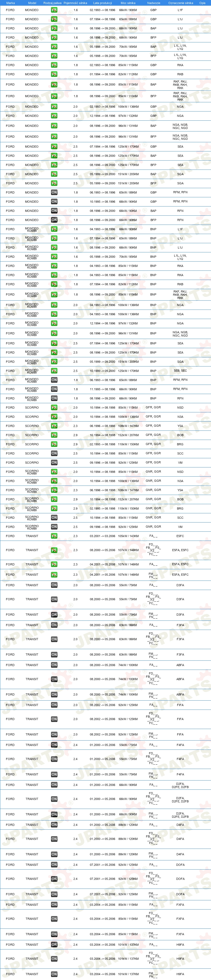
Task: Click petrol icon in Mondeo 2.5 GBP SEA row
Action: [54, 147]
